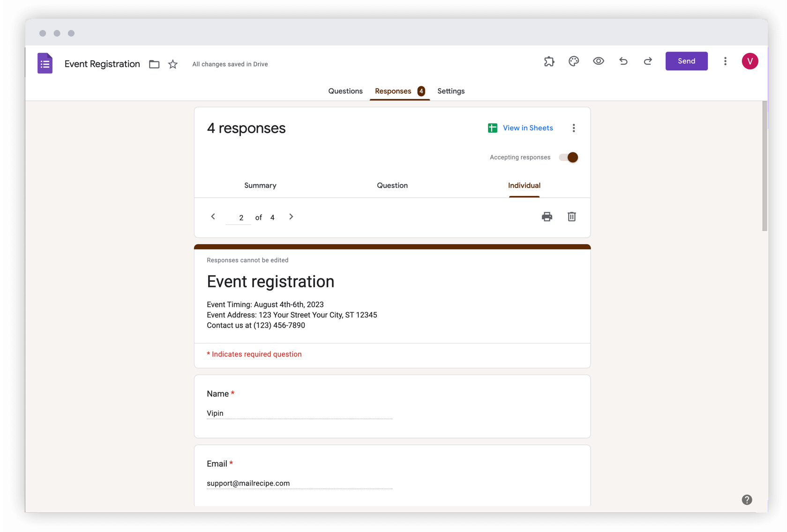787x532 pixels.
Task: Click the Redo icon
Action: coord(647,61)
